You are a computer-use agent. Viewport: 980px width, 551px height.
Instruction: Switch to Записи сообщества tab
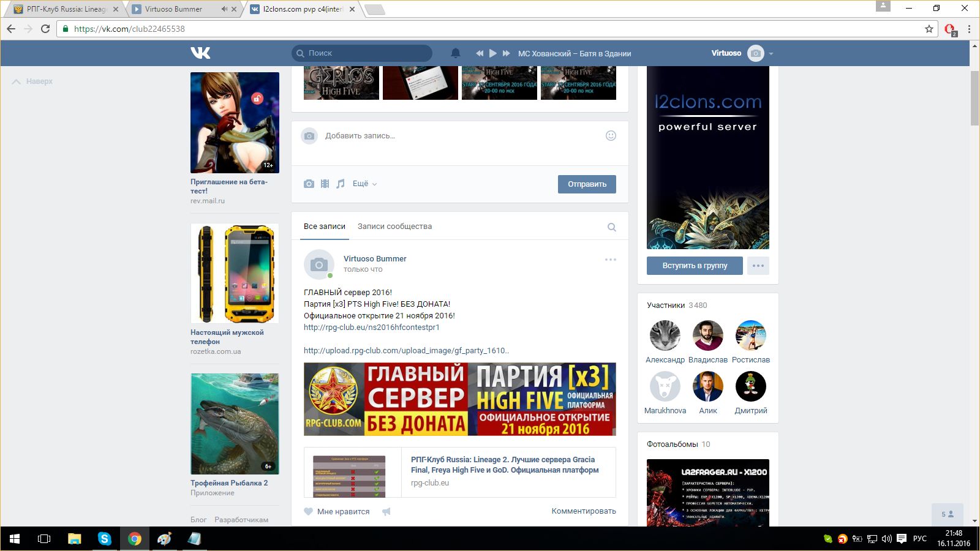click(x=394, y=227)
